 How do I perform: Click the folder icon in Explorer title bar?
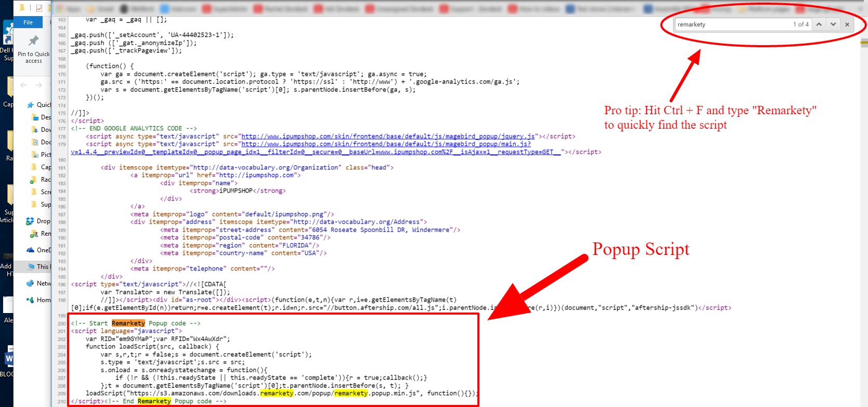point(22,8)
